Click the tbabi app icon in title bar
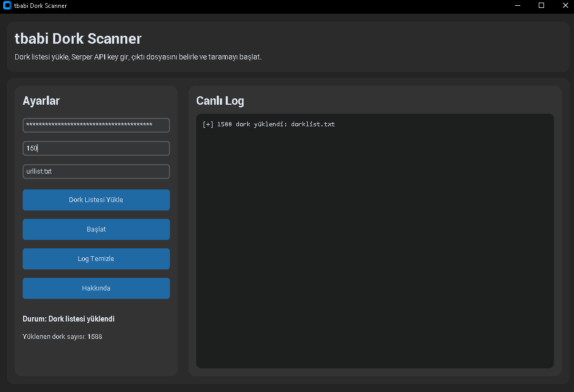 [x=7, y=5]
